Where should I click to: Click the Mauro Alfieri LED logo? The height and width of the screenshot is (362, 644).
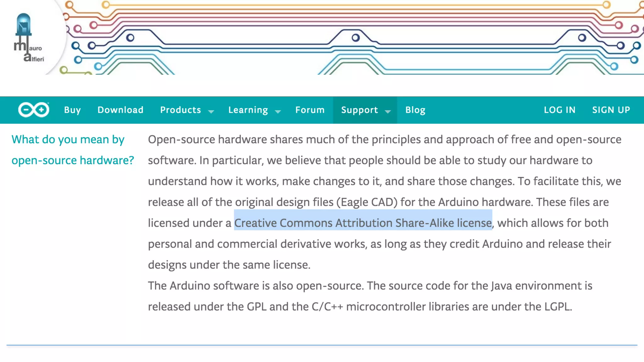coord(29,38)
